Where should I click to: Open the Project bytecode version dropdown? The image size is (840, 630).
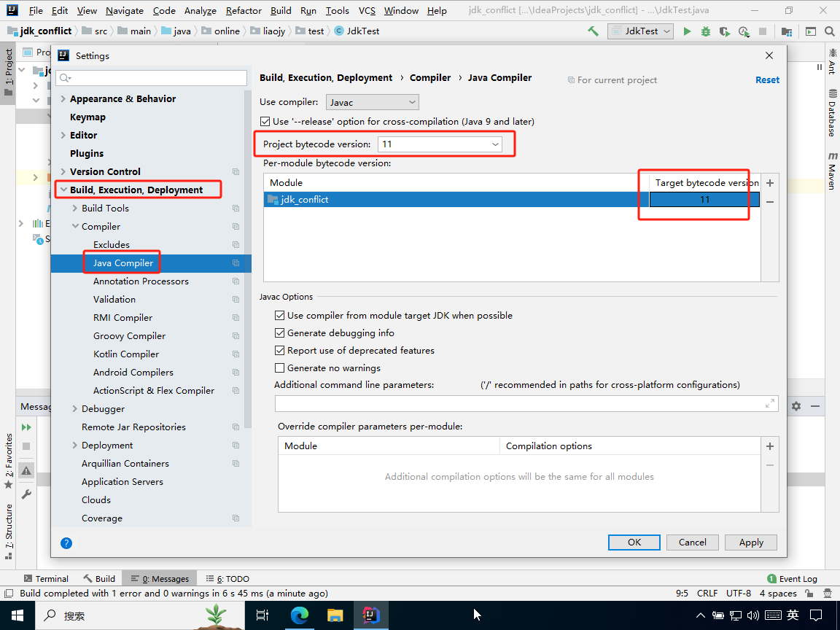[440, 144]
